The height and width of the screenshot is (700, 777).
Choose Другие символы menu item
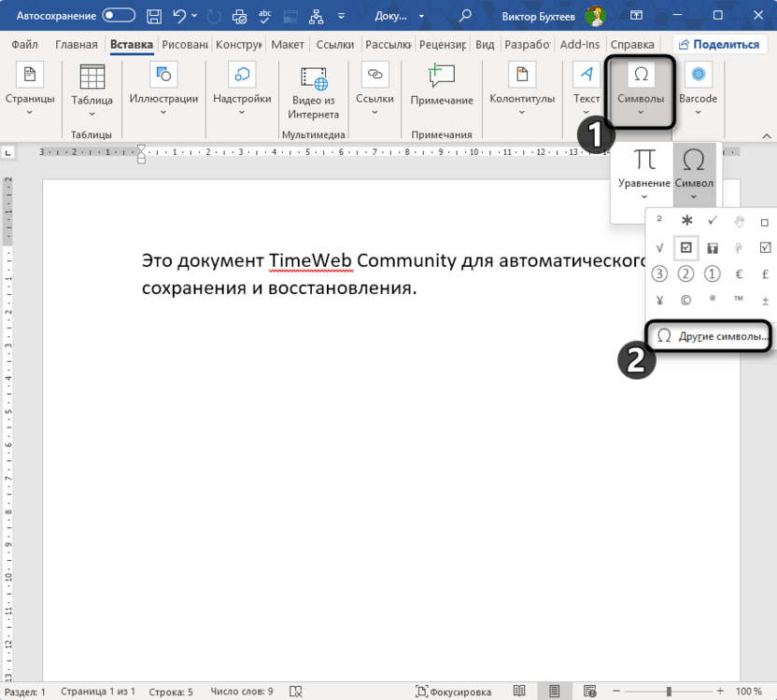coord(710,336)
